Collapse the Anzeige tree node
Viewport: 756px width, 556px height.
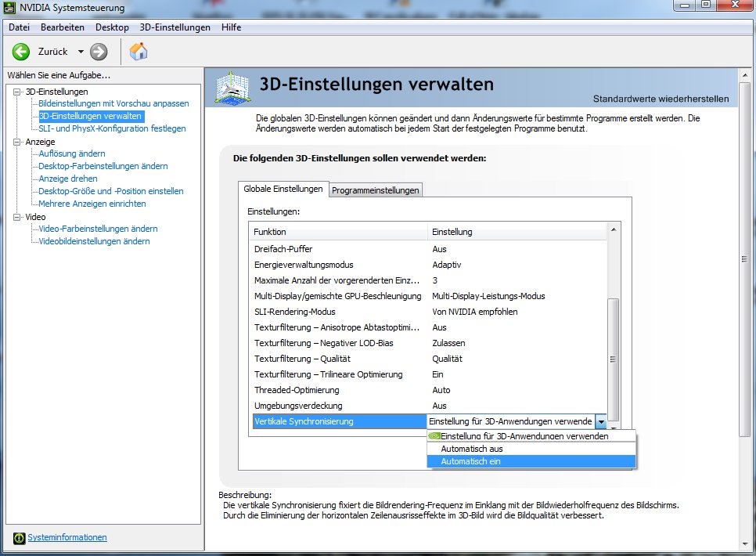click(17, 142)
